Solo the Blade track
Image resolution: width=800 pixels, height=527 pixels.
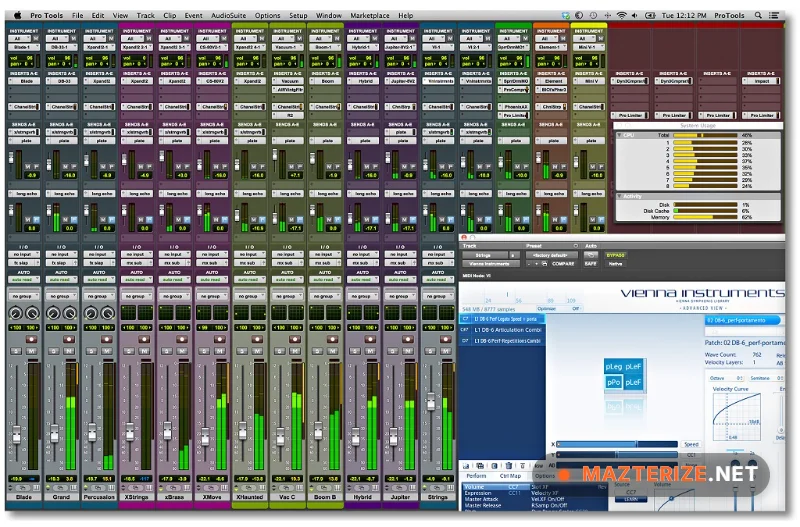tap(16, 351)
